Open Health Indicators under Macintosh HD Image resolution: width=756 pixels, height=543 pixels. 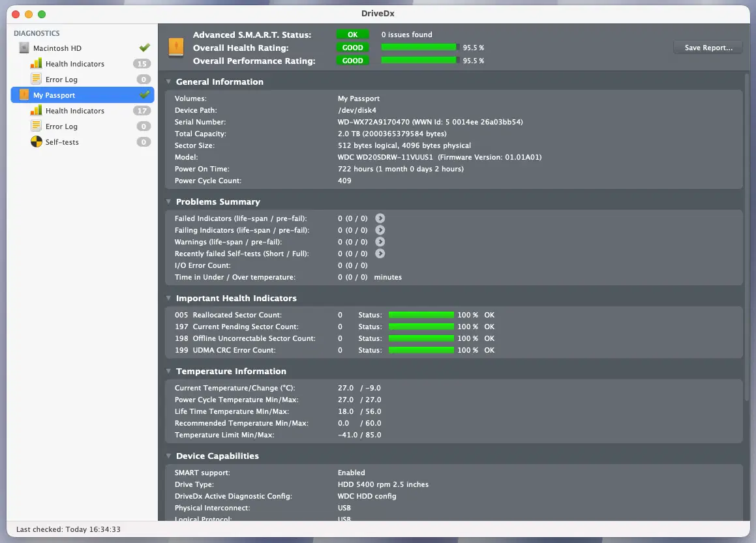point(82,64)
